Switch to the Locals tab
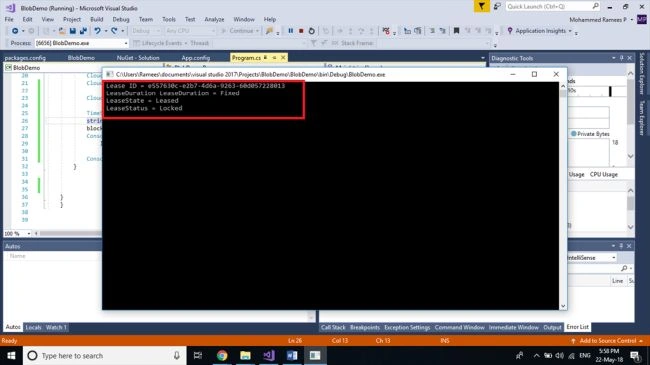Screen dimensions: 650x365 pyautogui.click(x=33, y=327)
